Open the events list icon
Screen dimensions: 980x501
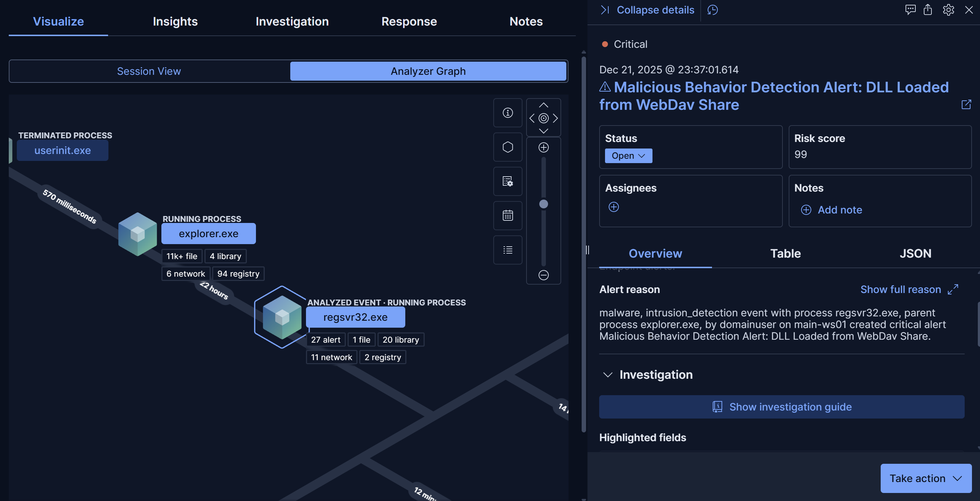click(x=508, y=250)
